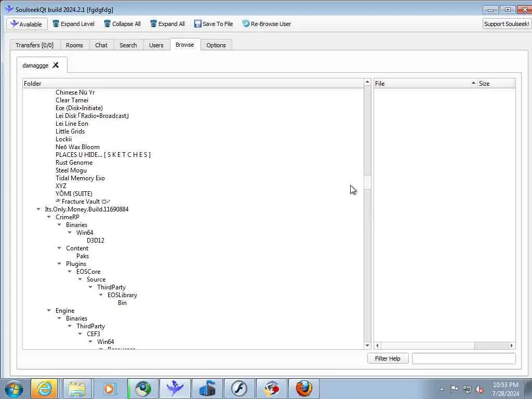Open the Flash Player taskbar icon
This screenshot has width=532, height=399.
(239, 389)
